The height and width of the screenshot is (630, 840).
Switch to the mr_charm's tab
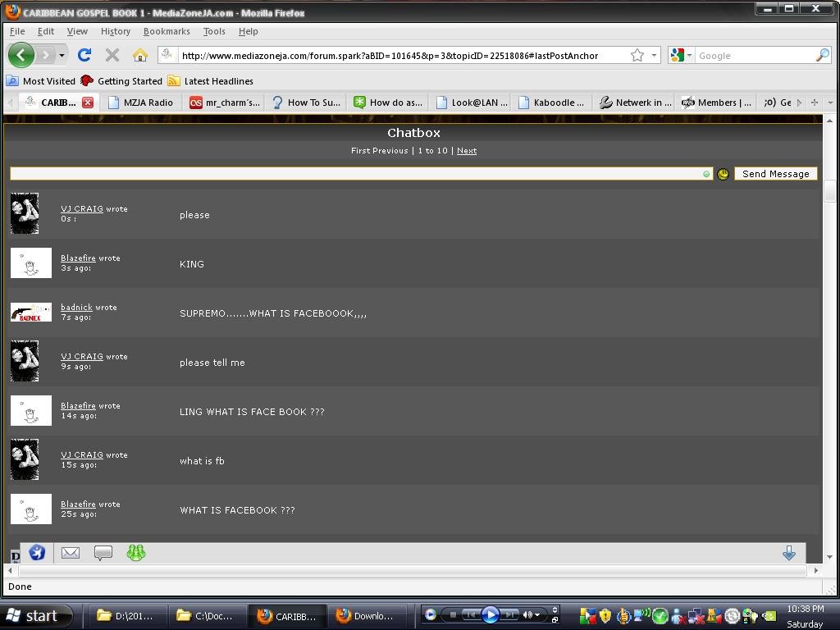(x=225, y=103)
